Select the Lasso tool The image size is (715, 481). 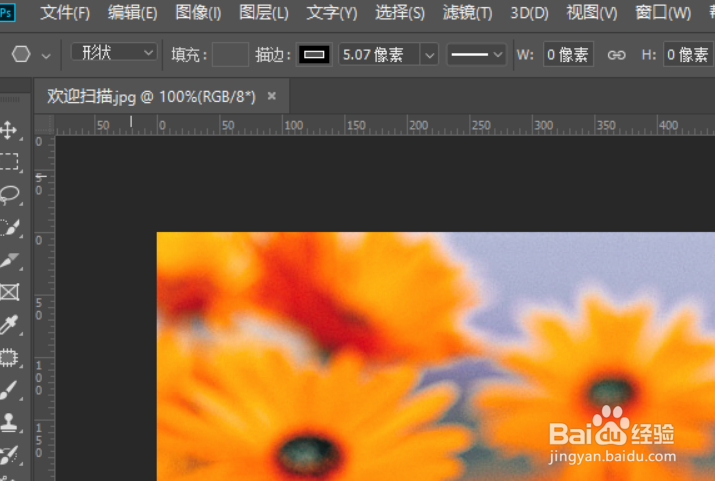click(9, 194)
